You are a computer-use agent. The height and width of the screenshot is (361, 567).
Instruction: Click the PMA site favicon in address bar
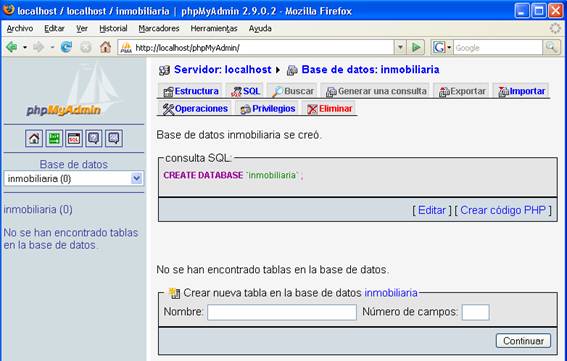[126, 47]
